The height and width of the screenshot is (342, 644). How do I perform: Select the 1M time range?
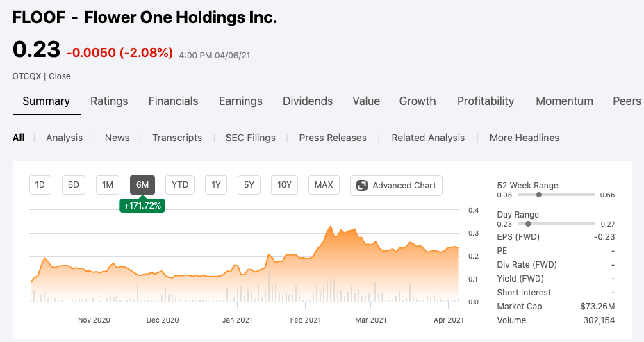108,185
